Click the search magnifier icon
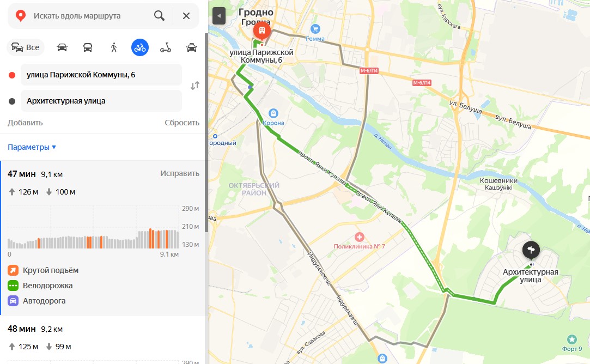 (159, 16)
